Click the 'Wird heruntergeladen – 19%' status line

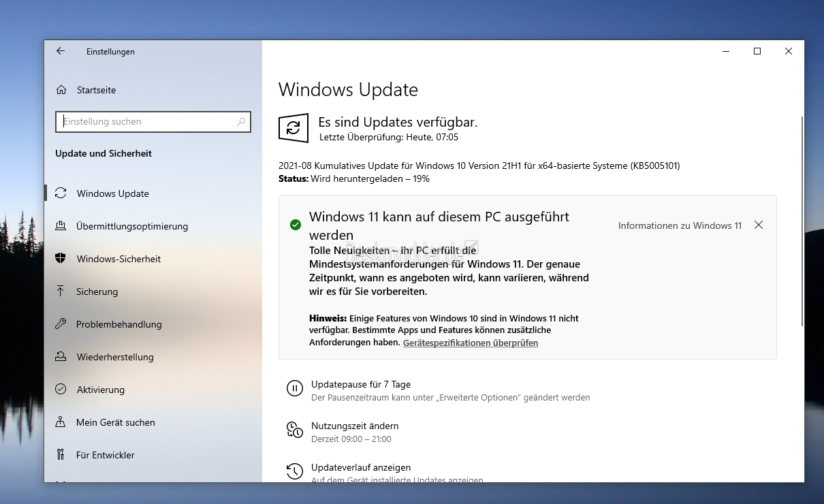(x=354, y=179)
